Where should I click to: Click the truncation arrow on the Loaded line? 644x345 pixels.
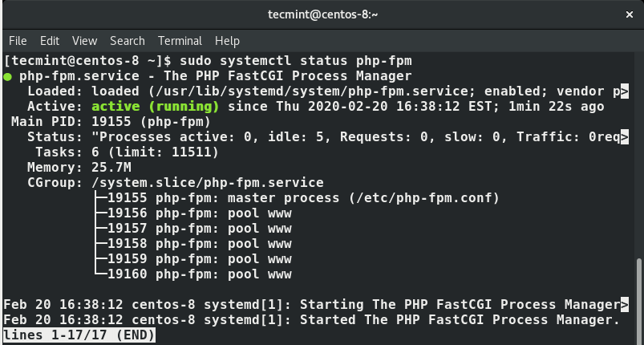click(624, 91)
